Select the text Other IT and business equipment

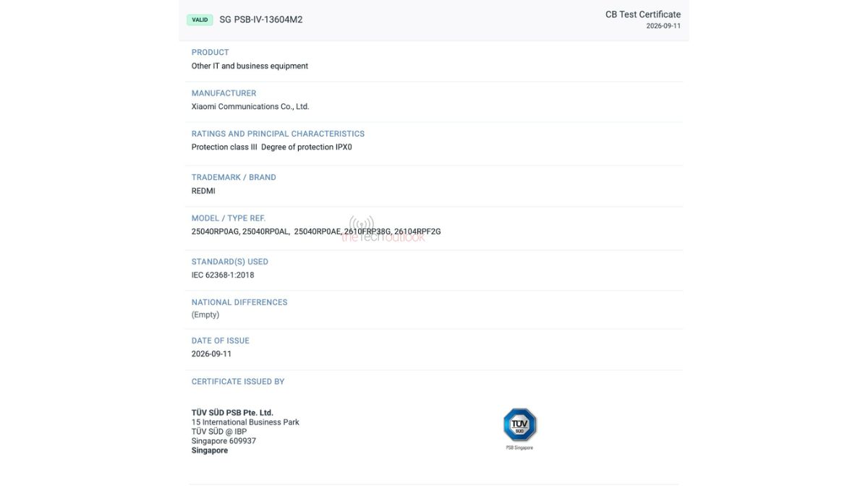tap(250, 66)
